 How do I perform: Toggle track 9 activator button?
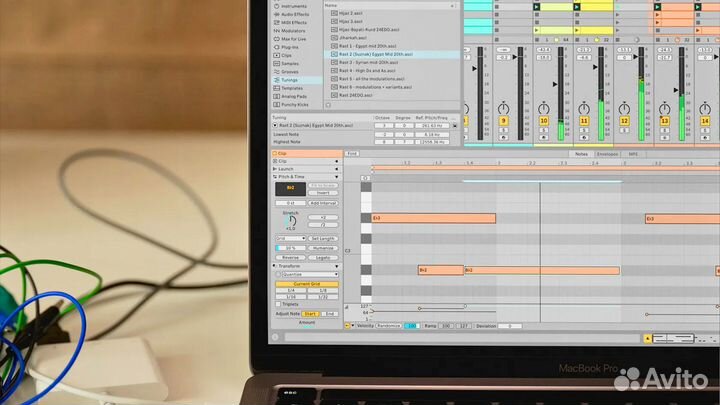click(503, 121)
